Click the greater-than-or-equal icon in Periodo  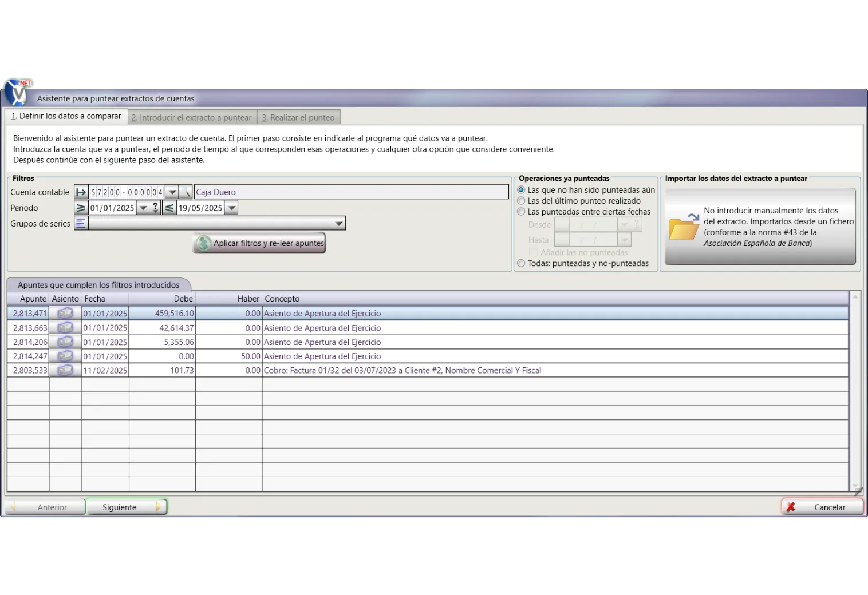click(x=81, y=208)
